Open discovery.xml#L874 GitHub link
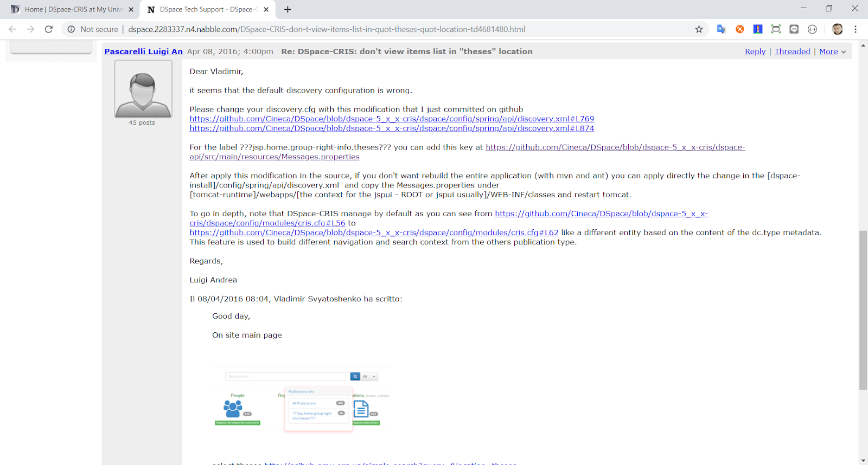 [392, 128]
